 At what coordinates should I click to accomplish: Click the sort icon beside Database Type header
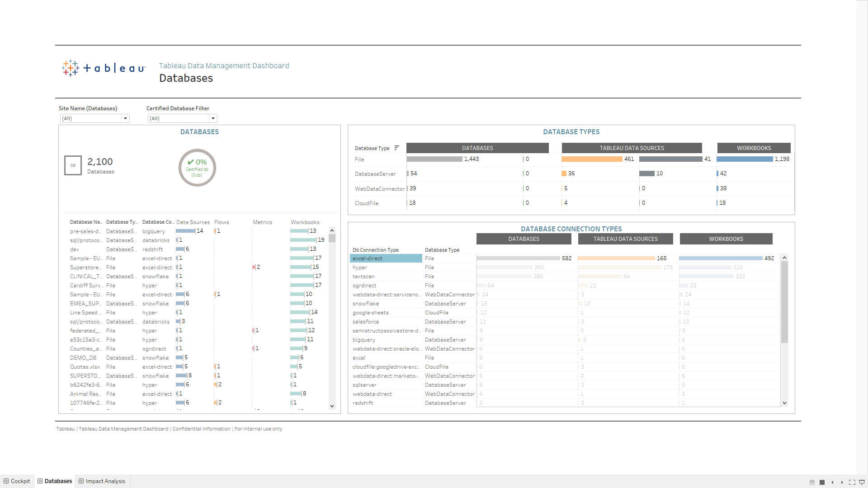(x=397, y=148)
